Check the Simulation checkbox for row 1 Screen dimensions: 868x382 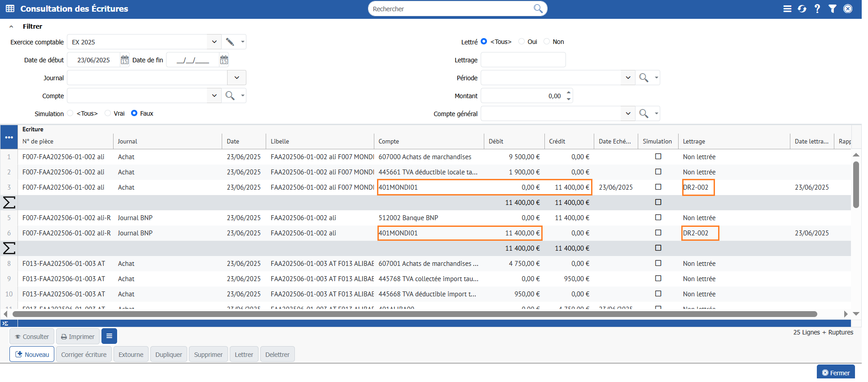658,156
